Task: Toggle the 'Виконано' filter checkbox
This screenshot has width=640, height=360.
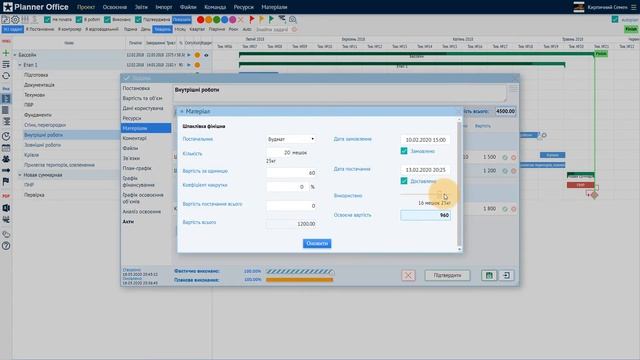Action: (x=107, y=19)
